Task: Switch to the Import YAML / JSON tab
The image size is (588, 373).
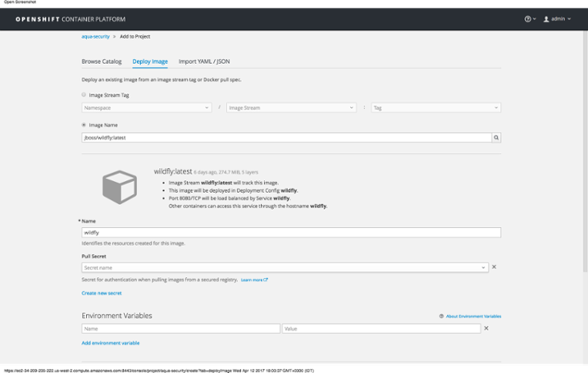Action: 205,61
